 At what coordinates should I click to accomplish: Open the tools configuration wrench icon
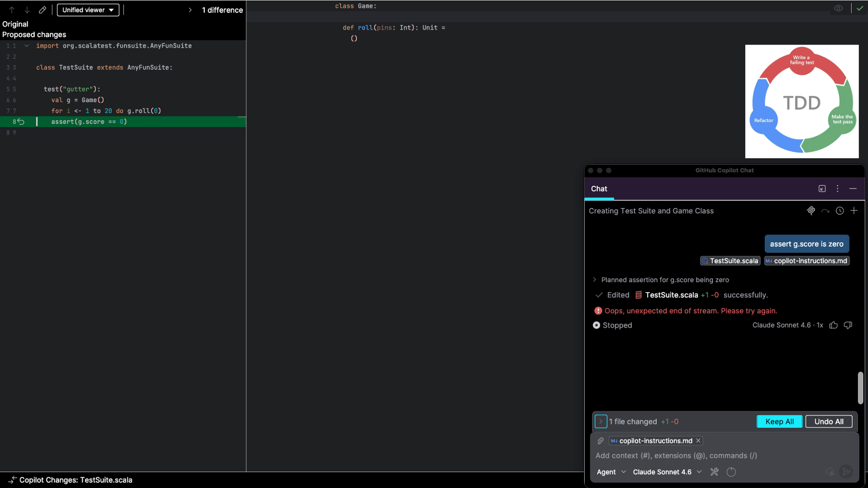pos(714,472)
